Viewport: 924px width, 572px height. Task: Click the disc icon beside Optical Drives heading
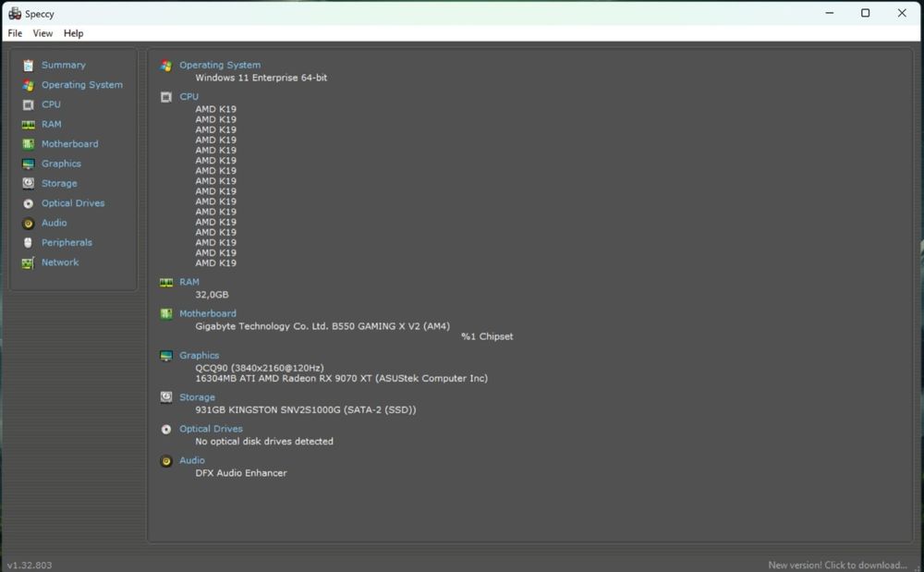point(166,430)
